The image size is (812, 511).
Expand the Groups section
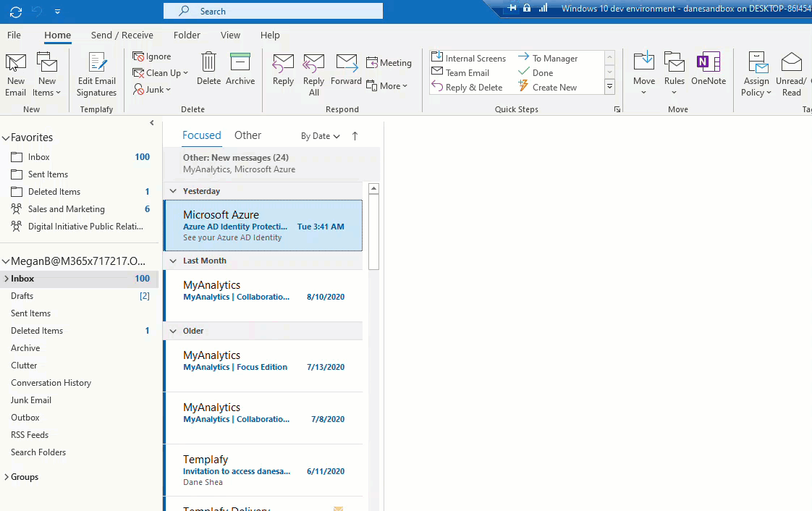7,477
